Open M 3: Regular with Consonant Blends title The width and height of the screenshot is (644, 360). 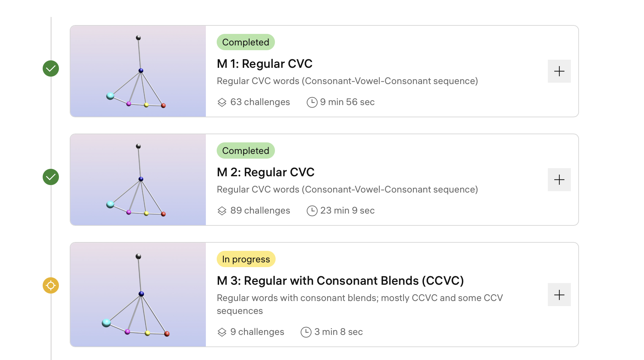tap(340, 281)
